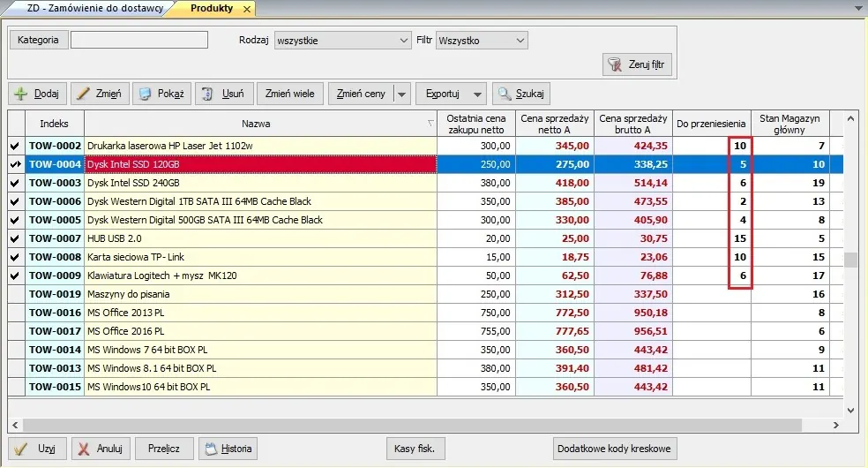Viewport: 868px width, 468px height.
Task: Click the red X icon on Anuluj
Action: [84, 449]
